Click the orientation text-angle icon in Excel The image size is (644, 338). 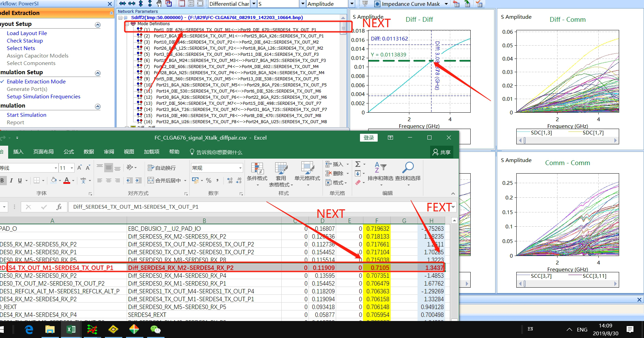(x=130, y=167)
